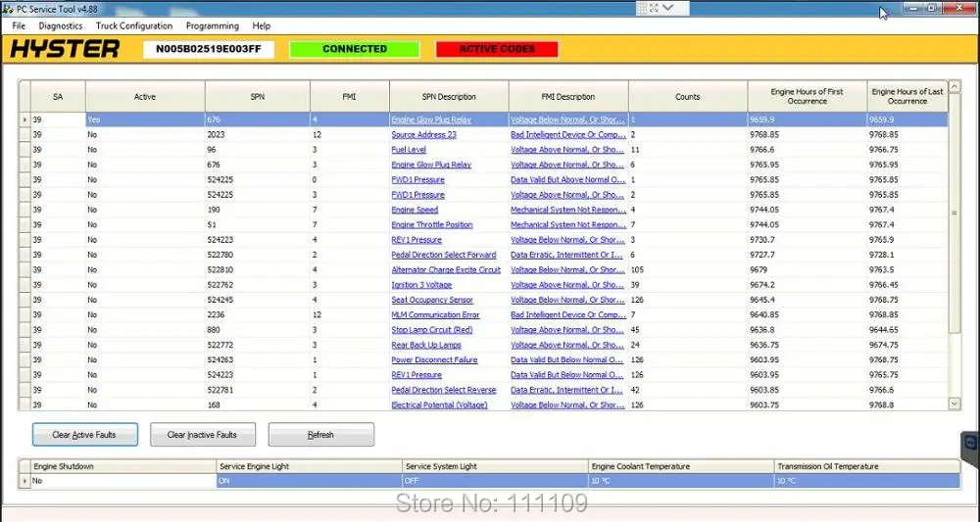The image size is (980, 522).
Task: Click Engine Coolant Temperature column header
Action: coord(681,466)
